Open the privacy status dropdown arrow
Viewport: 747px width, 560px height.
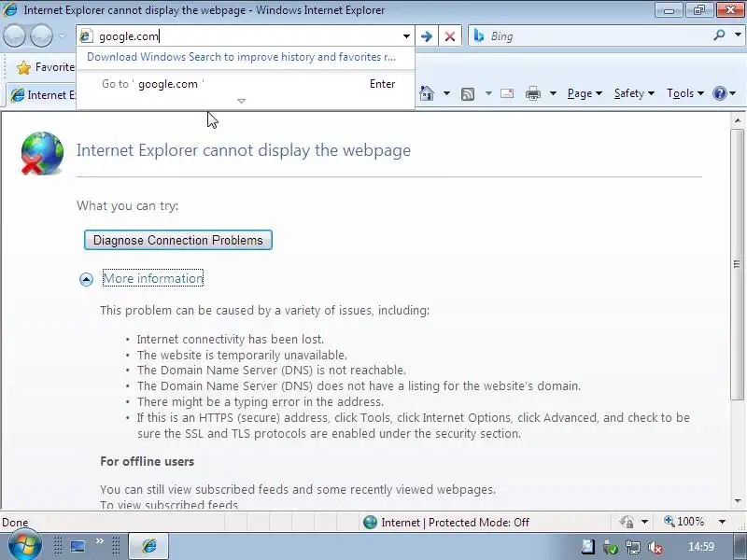(x=644, y=522)
